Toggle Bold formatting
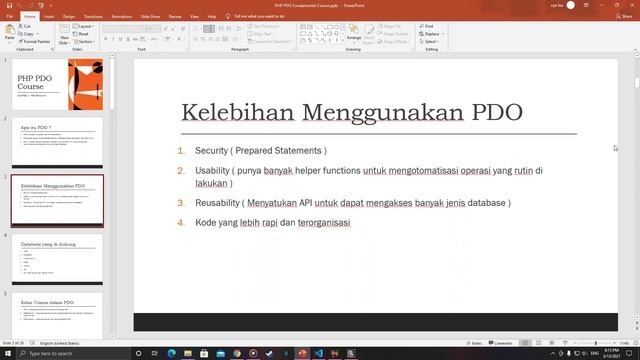 coord(106,39)
